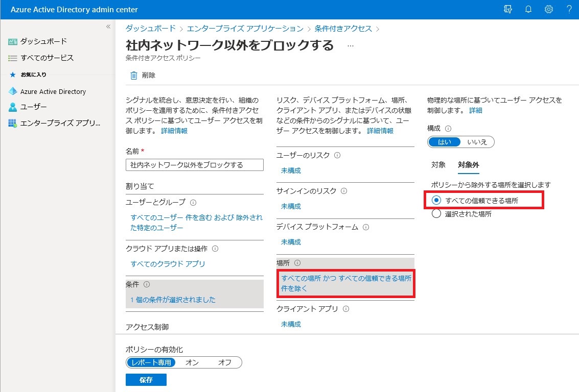The height and width of the screenshot is (392, 579).
Task: Show info icon beside 構成
Action: coord(448,129)
